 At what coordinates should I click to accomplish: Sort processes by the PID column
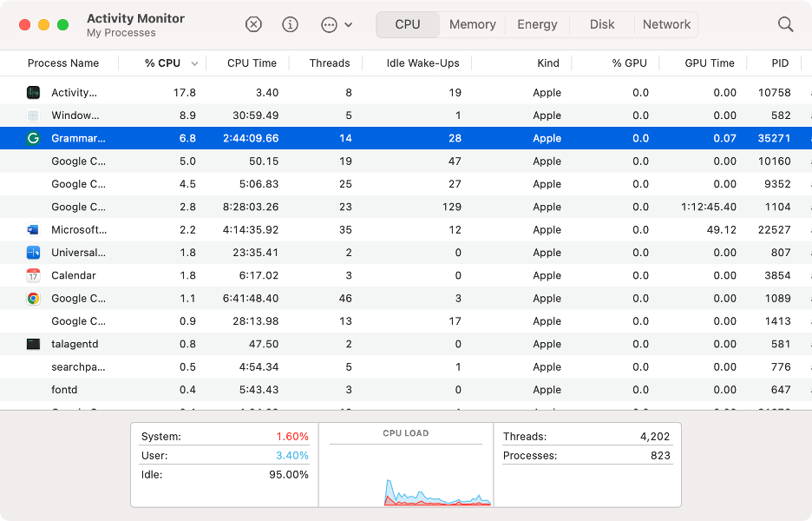click(779, 63)
